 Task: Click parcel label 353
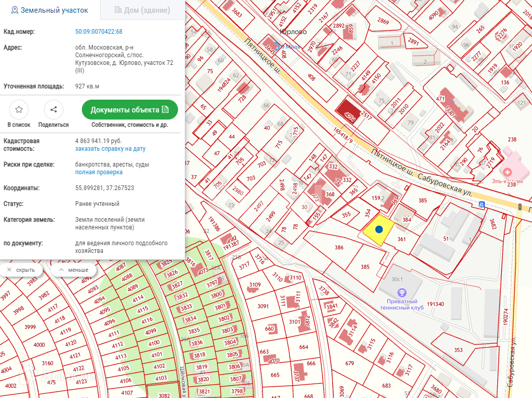[x=458, y=350]
